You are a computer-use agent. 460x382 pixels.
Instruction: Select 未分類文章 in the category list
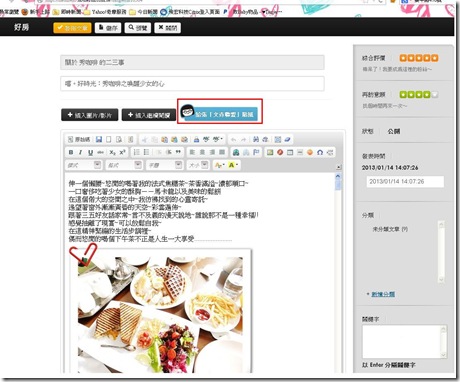tap(390, 229)
